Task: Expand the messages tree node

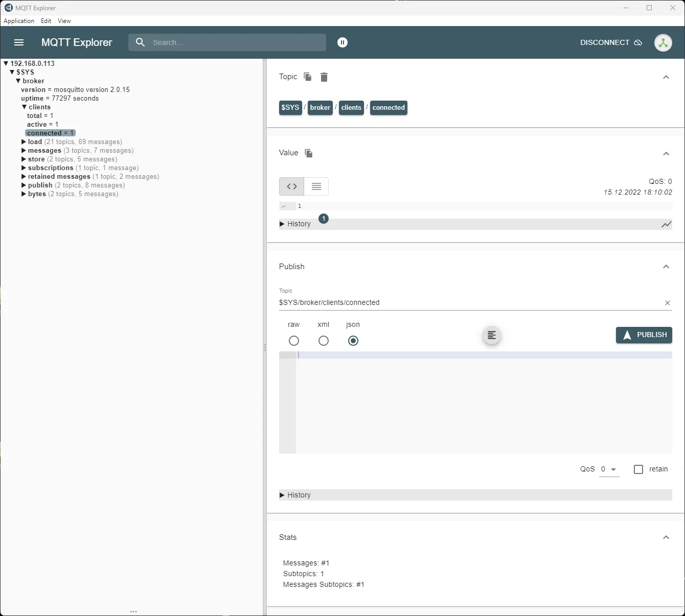Action: click(24, 150)
